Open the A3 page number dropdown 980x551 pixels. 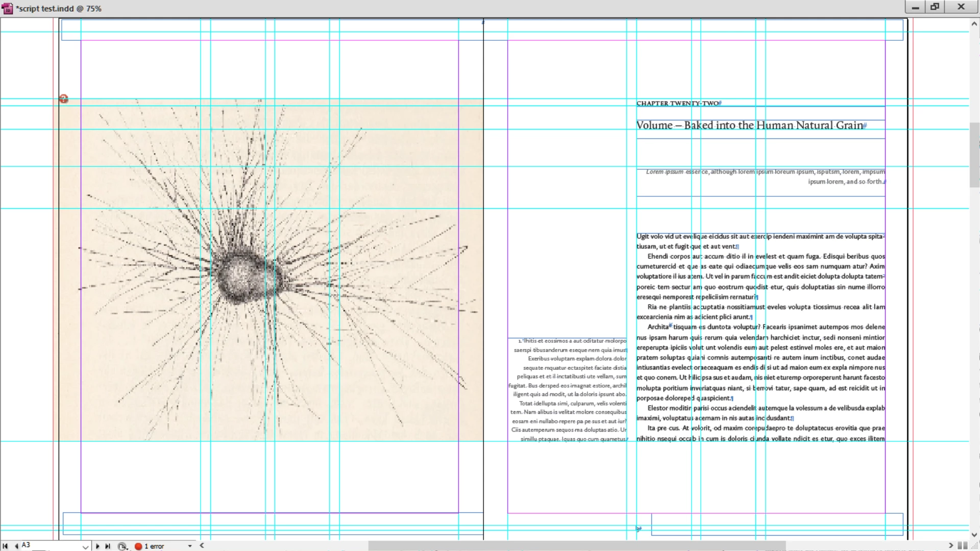click(x=85, y=546)
